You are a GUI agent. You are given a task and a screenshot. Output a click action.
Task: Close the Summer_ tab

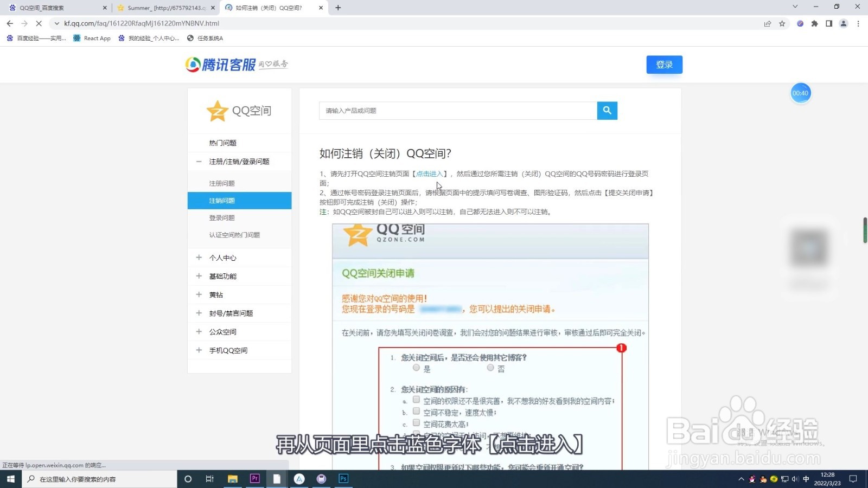point(213,8)
